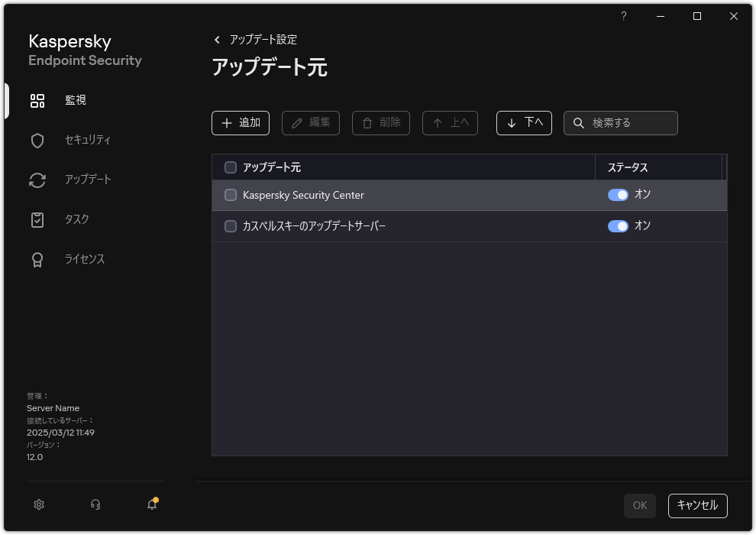Move selected source down with 下へ
Viewport: 756px width, 535px height.
click(x=524, y=122)
